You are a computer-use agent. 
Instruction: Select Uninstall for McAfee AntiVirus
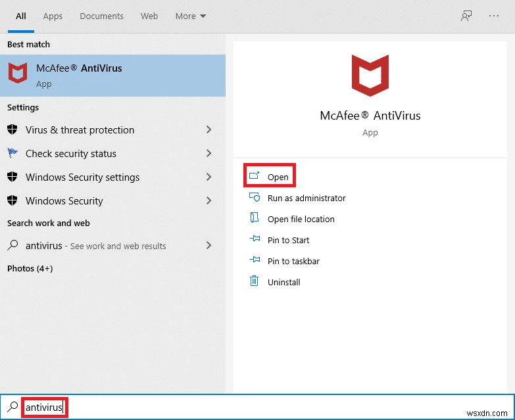[283, 282]
